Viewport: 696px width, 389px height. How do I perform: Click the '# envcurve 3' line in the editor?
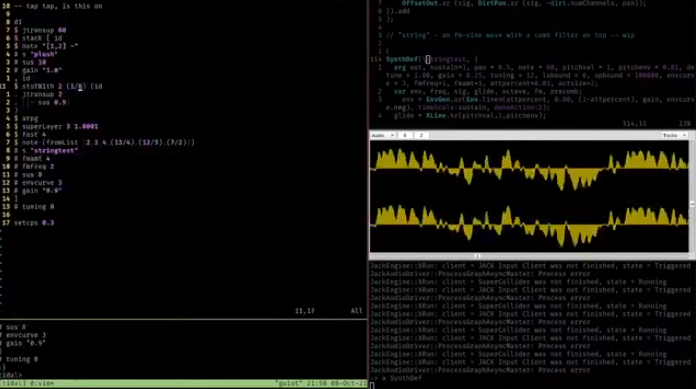pyautogui.click(x=38, y=183)
